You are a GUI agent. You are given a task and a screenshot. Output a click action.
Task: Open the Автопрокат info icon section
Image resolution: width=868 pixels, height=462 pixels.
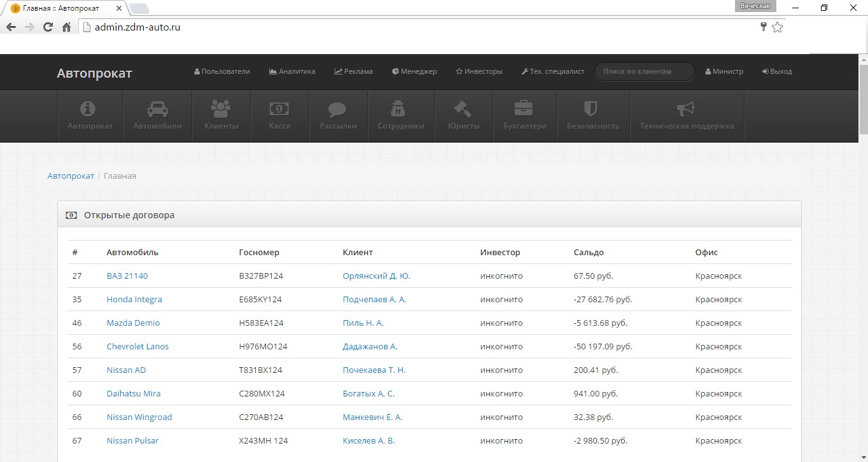[x=90, y=116]
